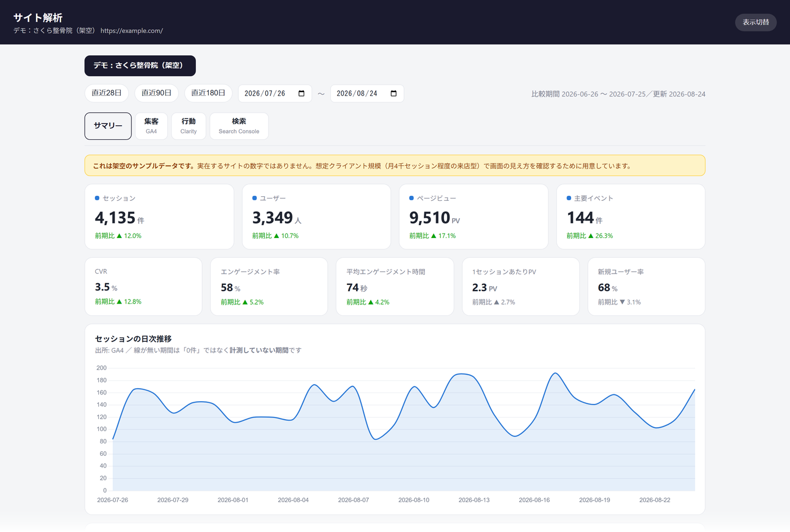Click the サイト解析 page title
This screenshot has width=790, height=532.
click(38, 17)
